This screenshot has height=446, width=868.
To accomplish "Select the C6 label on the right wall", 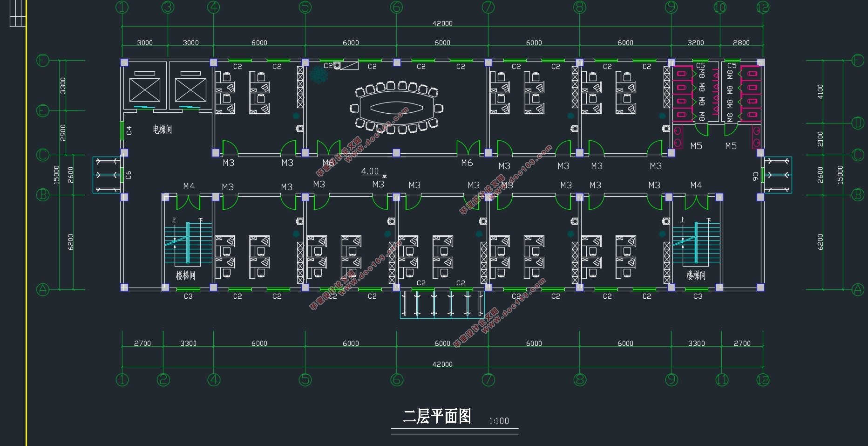I will [x=755, y=176].
